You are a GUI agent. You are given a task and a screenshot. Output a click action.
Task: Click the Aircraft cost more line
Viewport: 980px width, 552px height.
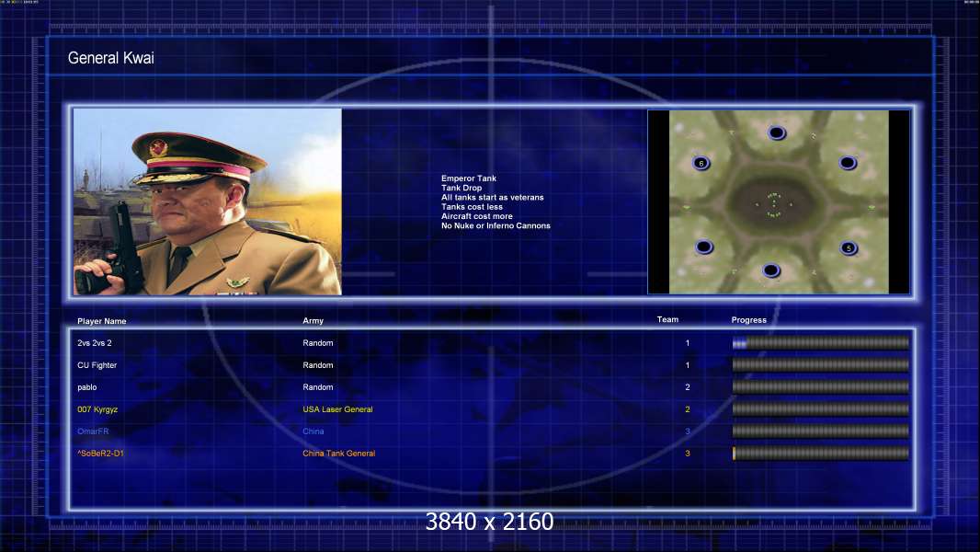[x=477, y=216]
